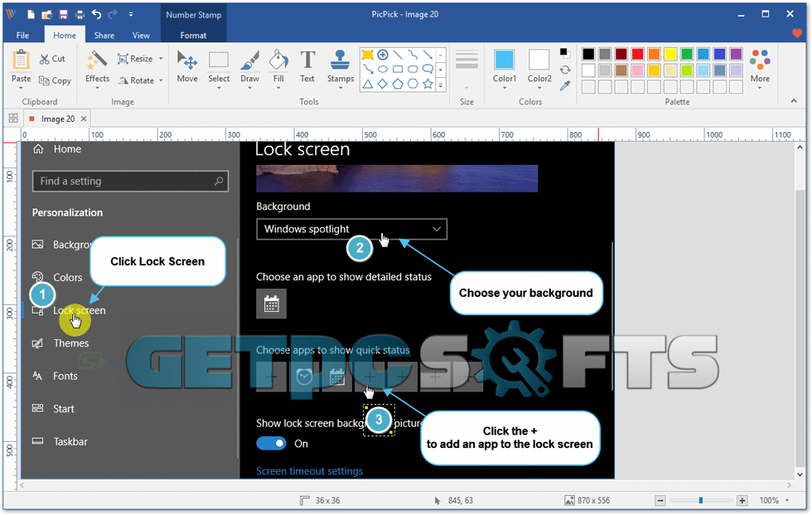
Task: Switch to the View tab
Action: tap(141, 35)
